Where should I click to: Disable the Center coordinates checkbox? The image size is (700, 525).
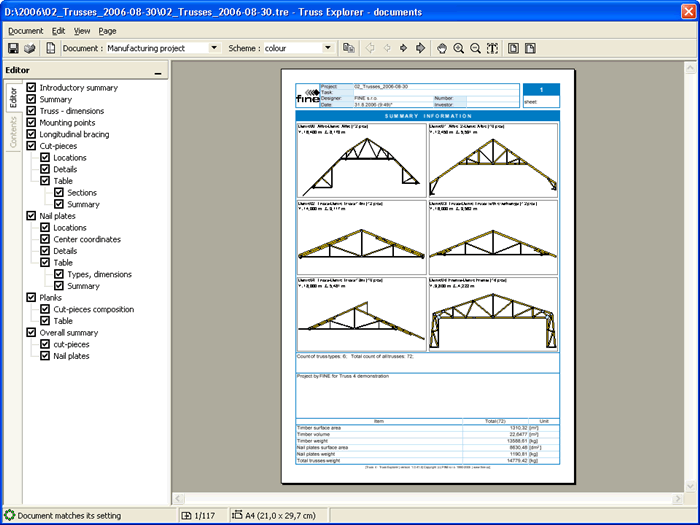pos(46,239)
